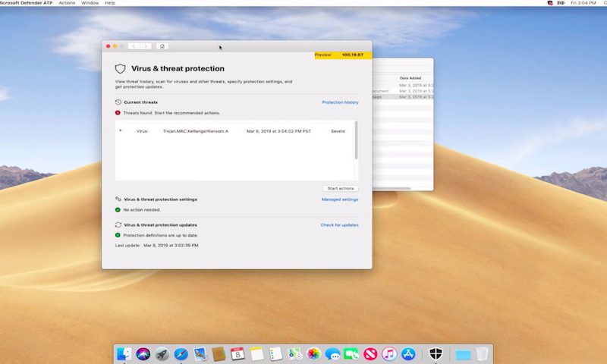
Task: Open Photos from the dock
Action: point(313,353)
